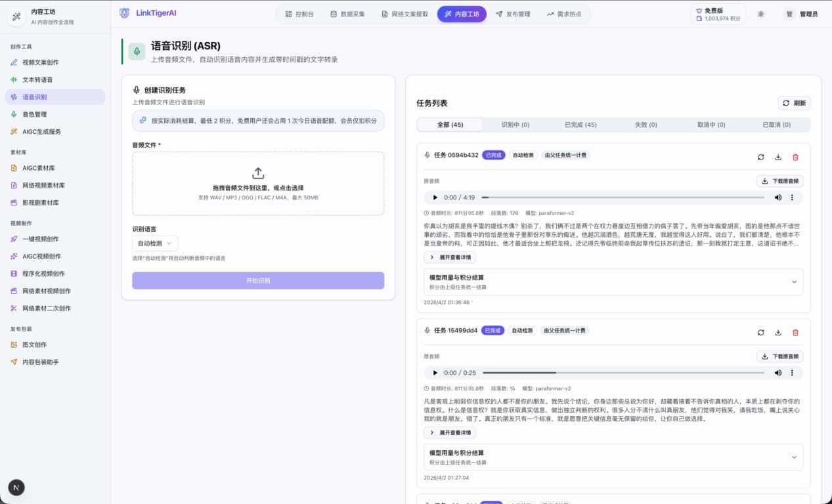Click the audio file upload drop zone

click(258, 184)
